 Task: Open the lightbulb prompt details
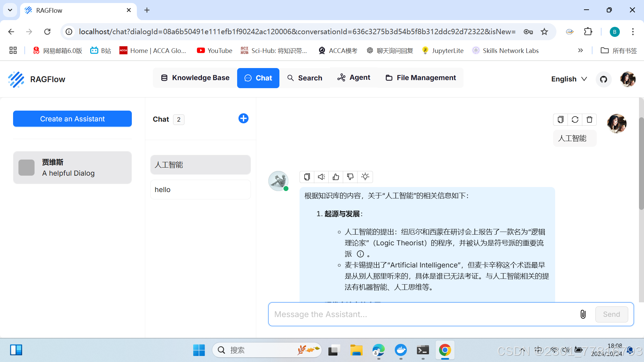pyautogui.click(x=365, y=177)
